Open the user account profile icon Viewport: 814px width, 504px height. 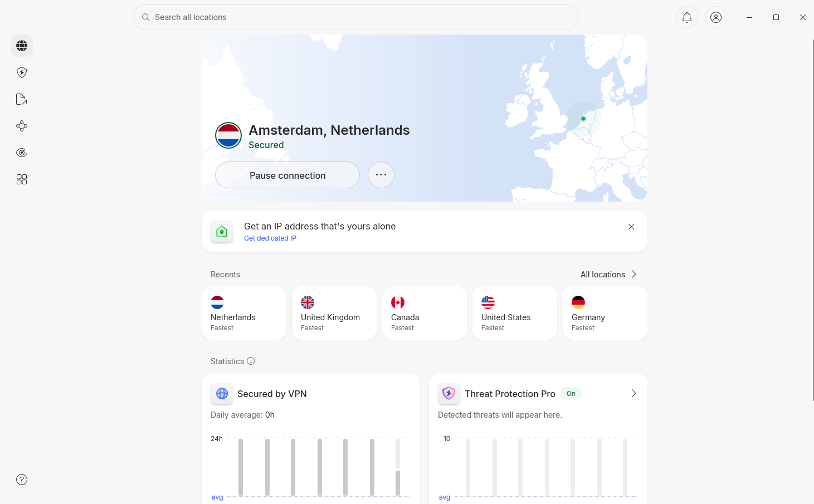click(716, 17)
